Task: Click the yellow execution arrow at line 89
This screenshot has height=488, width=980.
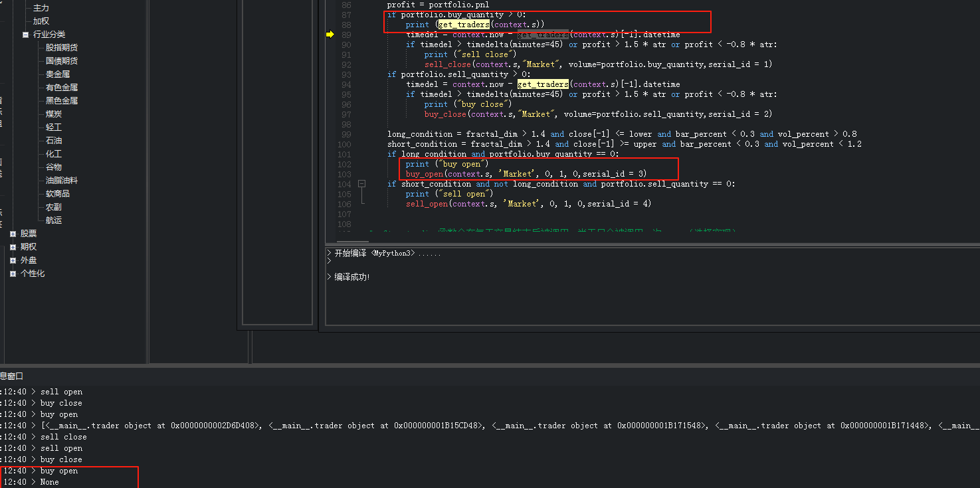Action: coord(330,35)
